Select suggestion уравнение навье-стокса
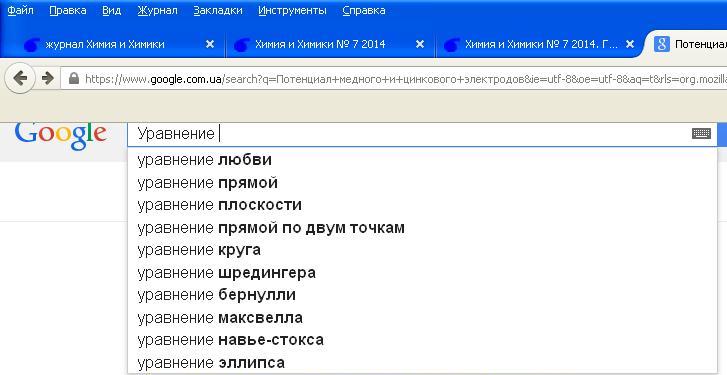This screenshot has height=375, width=727. tap(422, 340)
